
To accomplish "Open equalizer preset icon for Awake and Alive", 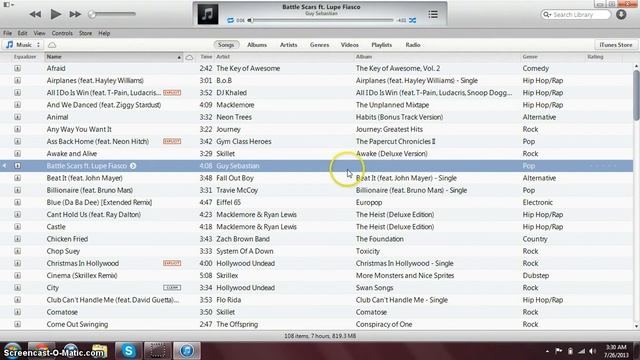I will [18, 154].
